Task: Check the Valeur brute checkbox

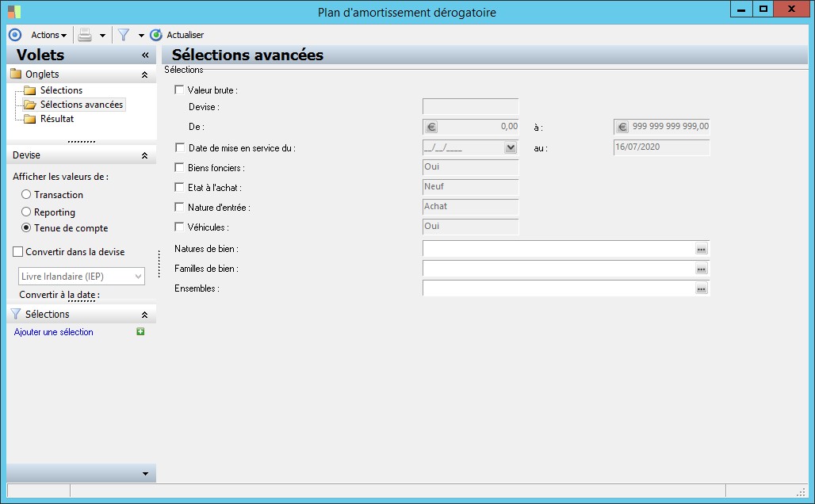Action: click(179, 90)
